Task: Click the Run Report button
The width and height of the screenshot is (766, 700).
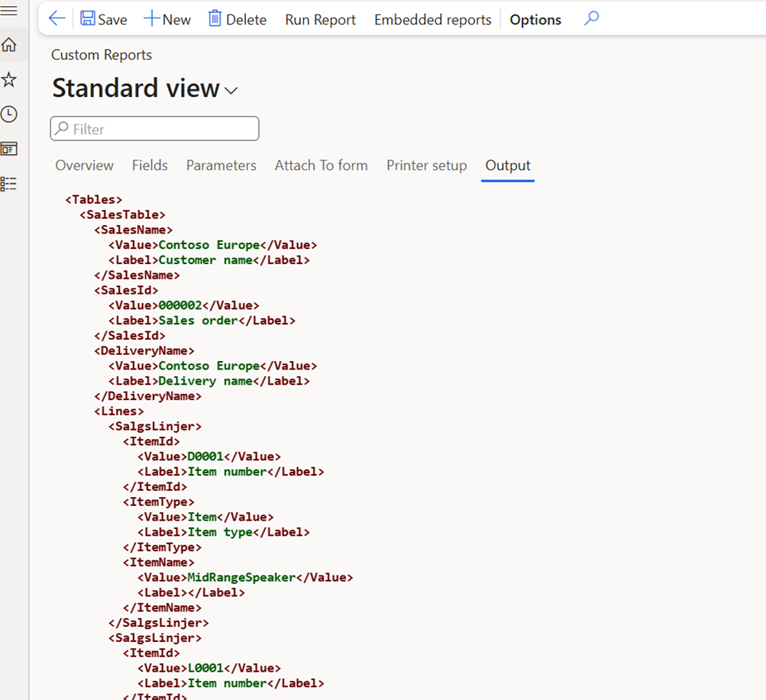Action: 320,20
